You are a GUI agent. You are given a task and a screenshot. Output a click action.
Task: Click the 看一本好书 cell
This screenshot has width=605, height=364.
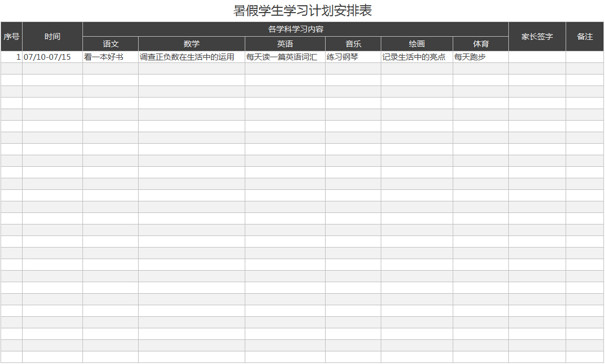109,57
